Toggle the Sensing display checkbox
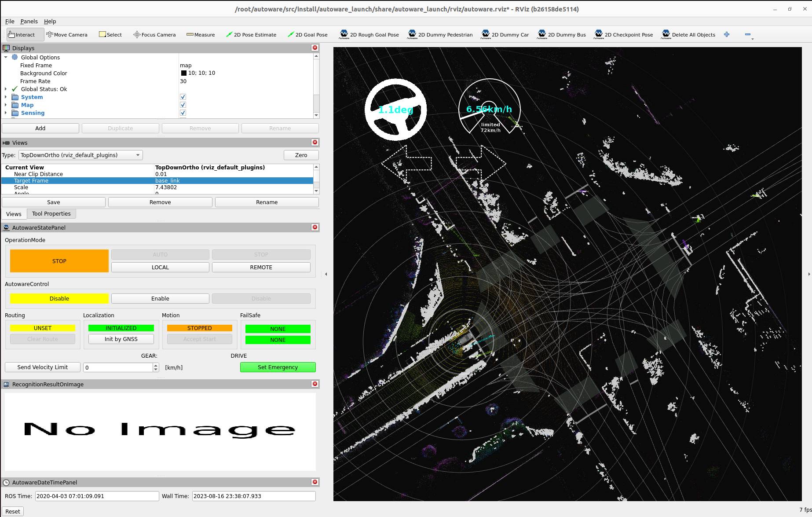Image resolution: width=812 pixels, height=517 pixels. point(183,113)
